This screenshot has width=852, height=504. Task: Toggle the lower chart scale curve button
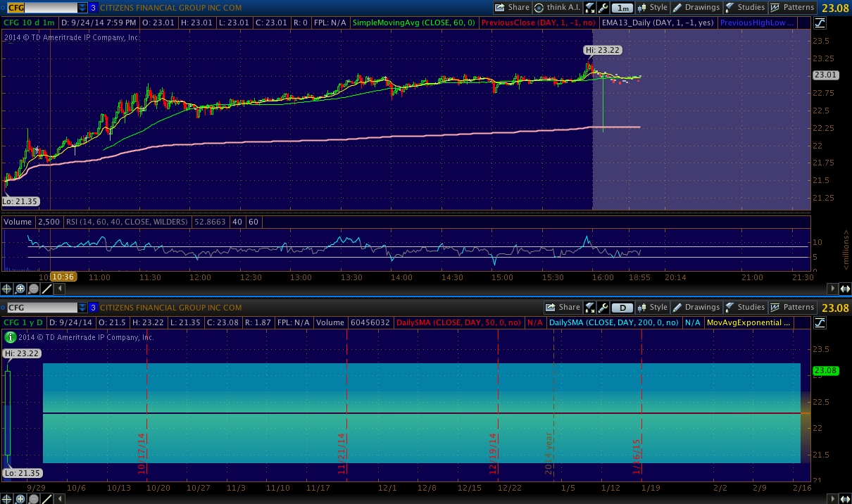[820, 322]
